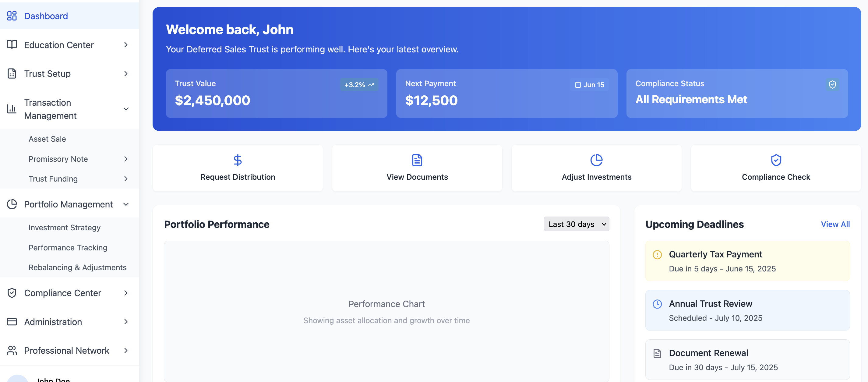The height and width of the screenshot is (382, 868).
Task: Open the Asset Sale menu item
Action: point(47,139)
